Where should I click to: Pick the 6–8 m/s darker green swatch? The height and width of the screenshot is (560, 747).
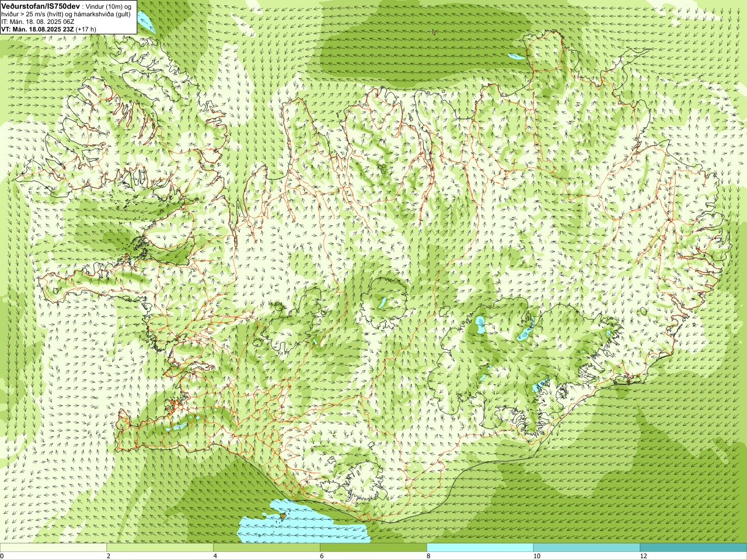(x=373, y=548)
